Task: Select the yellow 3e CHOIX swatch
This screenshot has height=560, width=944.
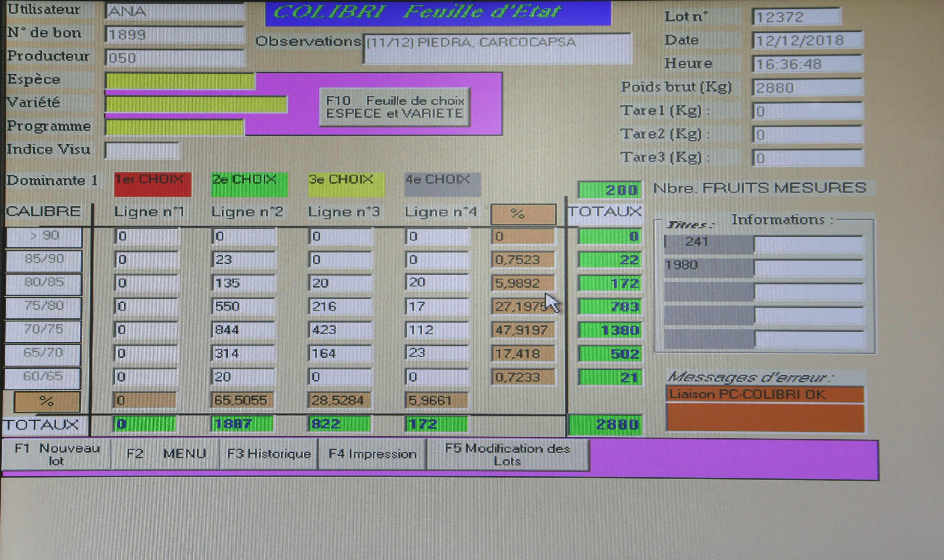Action: tap(346, 184)
